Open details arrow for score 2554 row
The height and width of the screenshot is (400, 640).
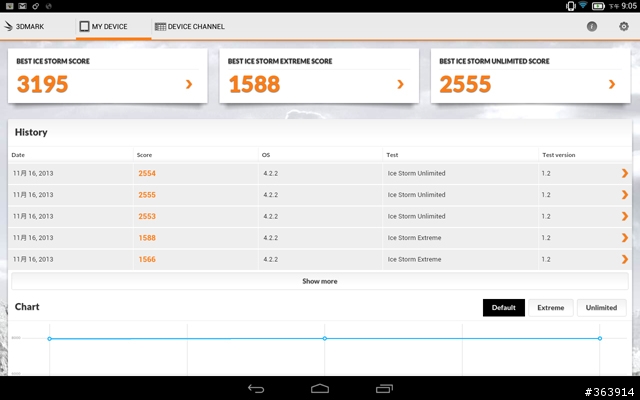pos(624,173)
